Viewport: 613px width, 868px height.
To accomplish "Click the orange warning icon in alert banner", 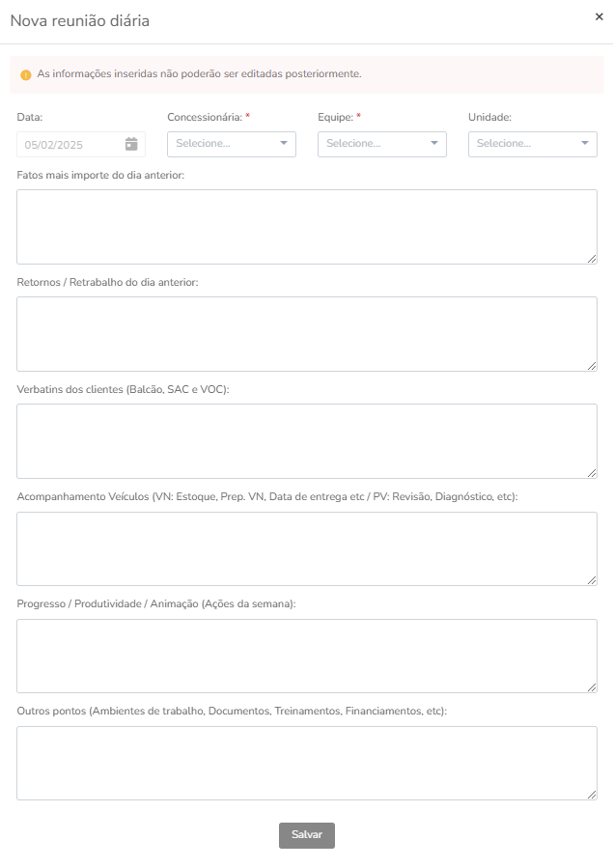I will point(25,74).
